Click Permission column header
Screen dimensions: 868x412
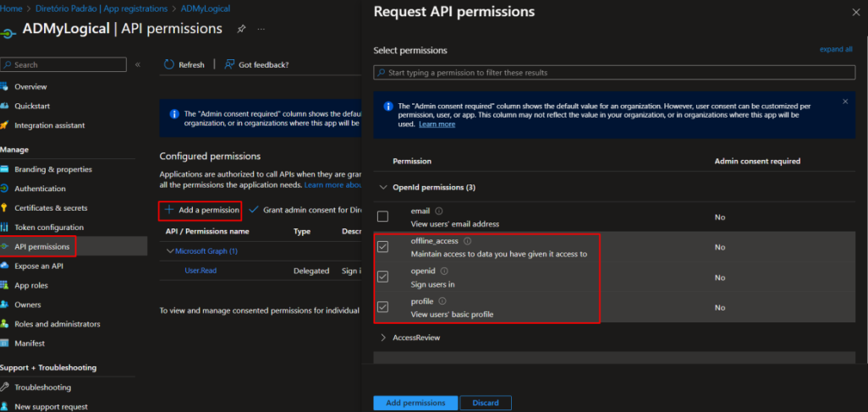tap(412, 161)
